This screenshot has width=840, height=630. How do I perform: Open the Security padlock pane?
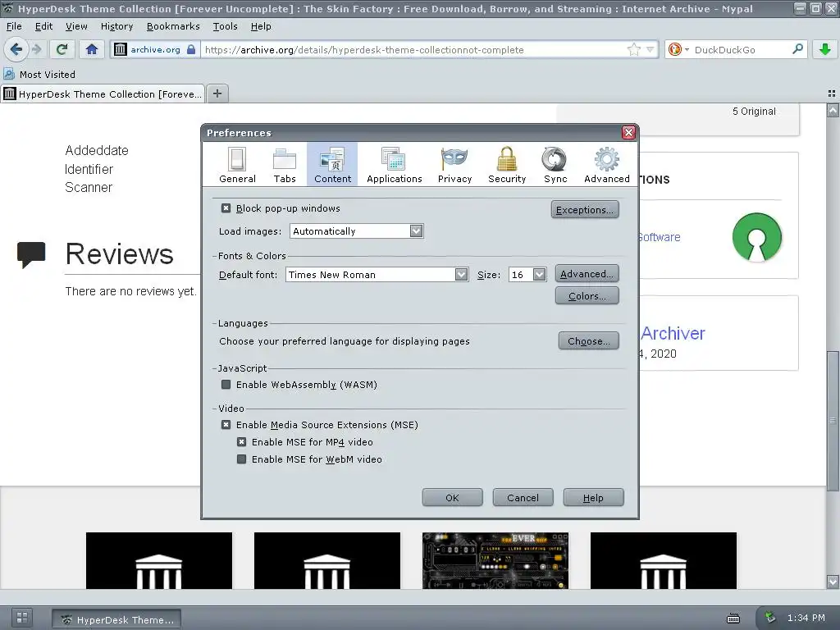click(x=507, y=164)
